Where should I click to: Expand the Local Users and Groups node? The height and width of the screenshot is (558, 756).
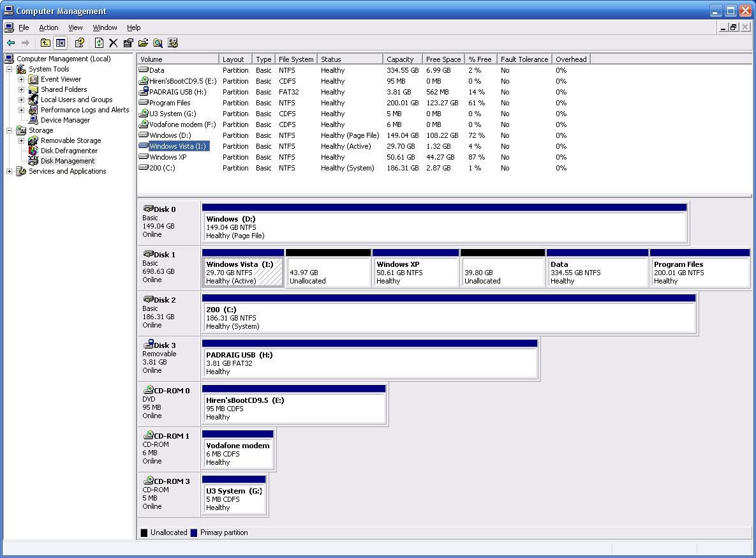point(21,100)
